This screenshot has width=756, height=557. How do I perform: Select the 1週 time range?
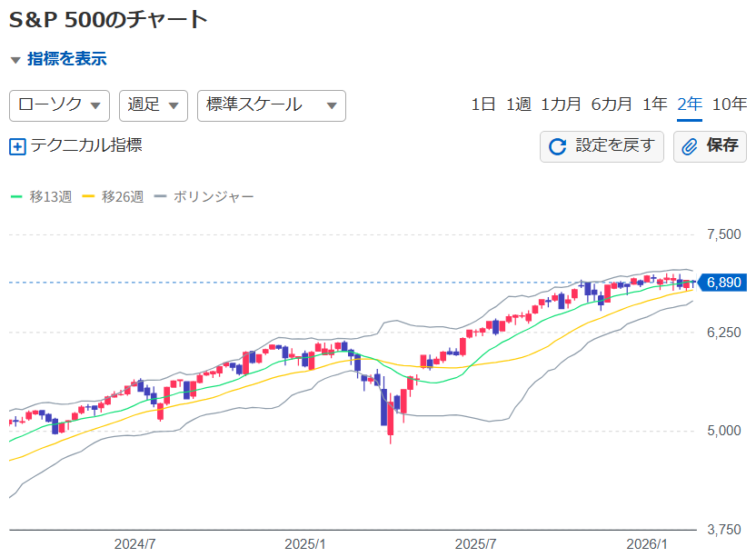coord(518,104)
